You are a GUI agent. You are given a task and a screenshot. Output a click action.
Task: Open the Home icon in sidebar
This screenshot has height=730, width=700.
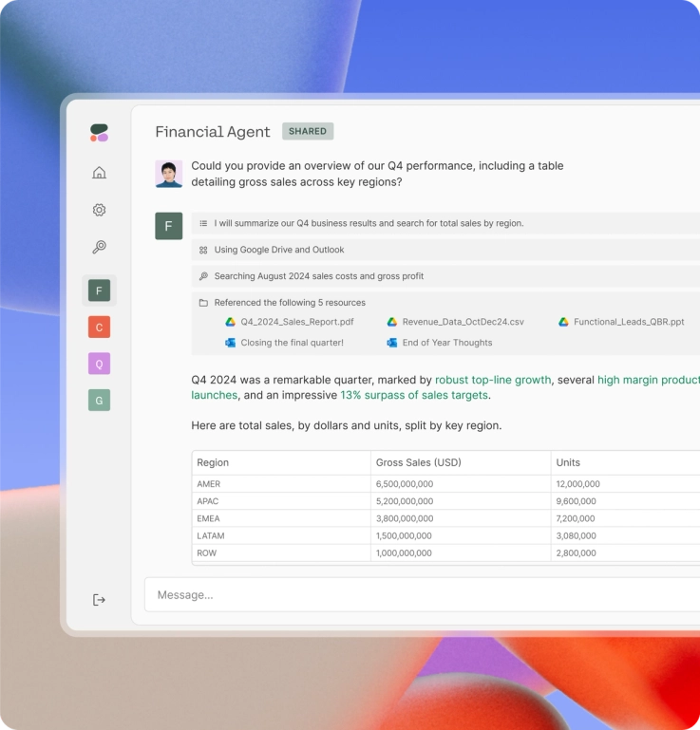click(x=99, y=173)
